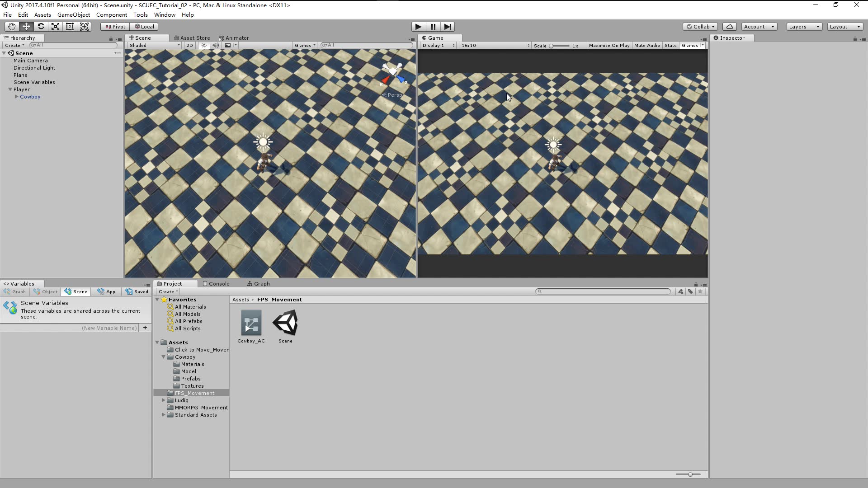Click the Step frame button
Image resolution: width=868 pixels, height=488 pixels.
tap(447, 27)
